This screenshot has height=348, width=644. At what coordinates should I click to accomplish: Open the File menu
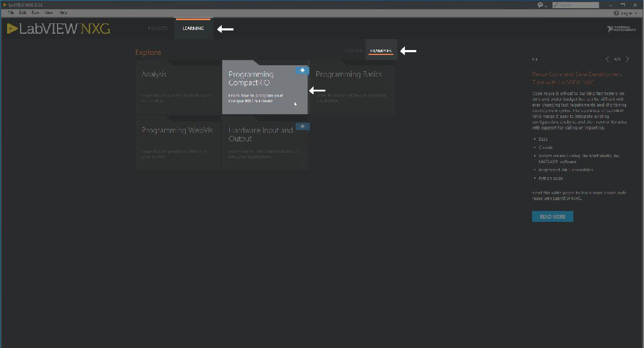11,13
